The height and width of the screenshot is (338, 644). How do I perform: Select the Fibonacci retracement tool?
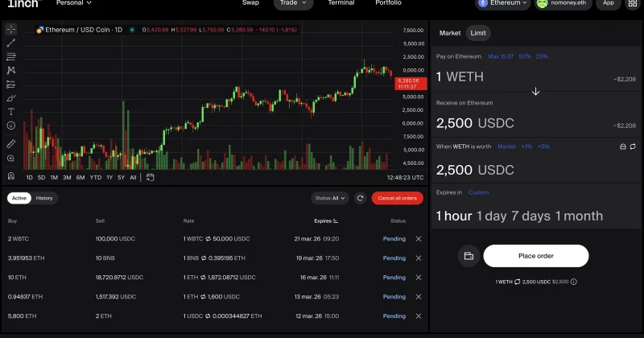(x=11, y=56)
